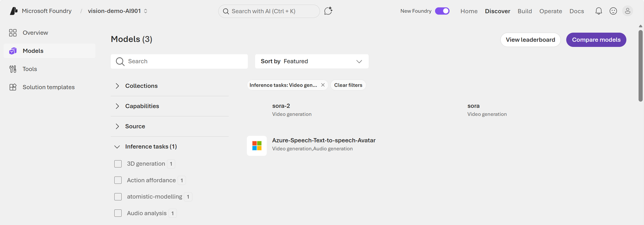Click the Solution templates icon in sidebar

pyautogui.click(x=13, y=87)
